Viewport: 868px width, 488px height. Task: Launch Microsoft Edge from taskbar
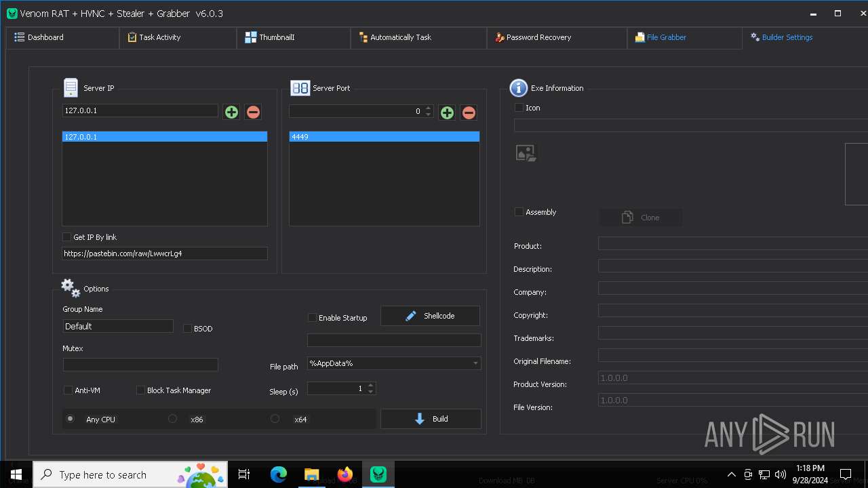278,474
